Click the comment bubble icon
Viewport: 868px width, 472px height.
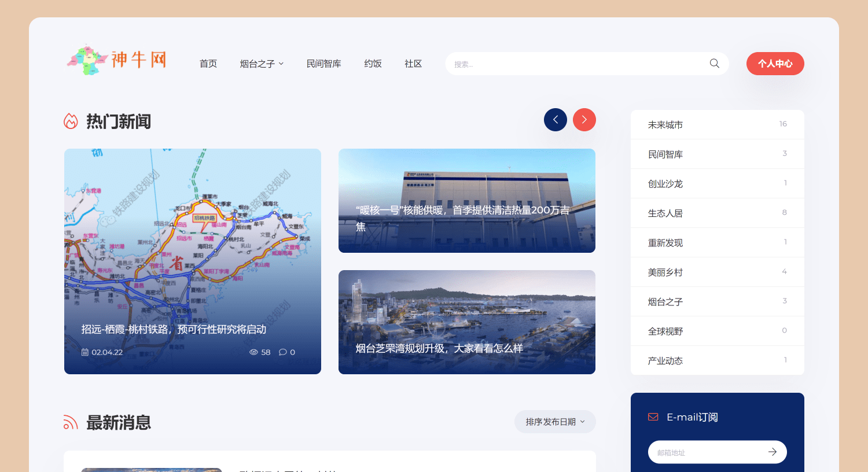(x=282, y=352)
